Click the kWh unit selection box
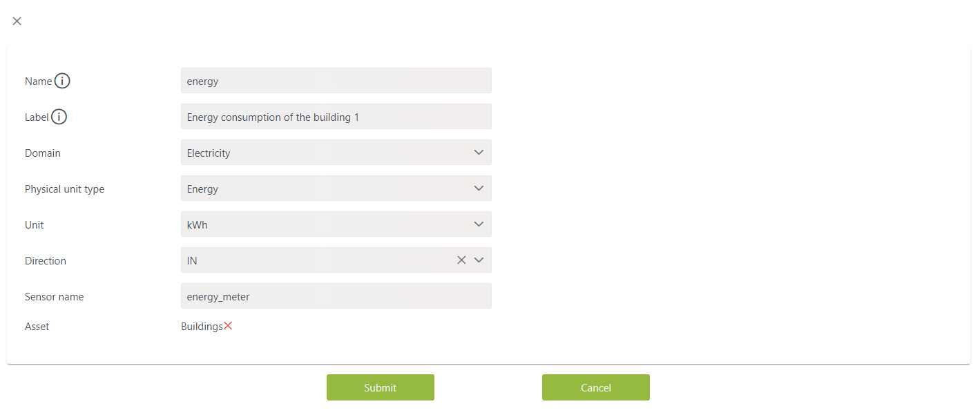The image size is (980, 415). [336, 224]
